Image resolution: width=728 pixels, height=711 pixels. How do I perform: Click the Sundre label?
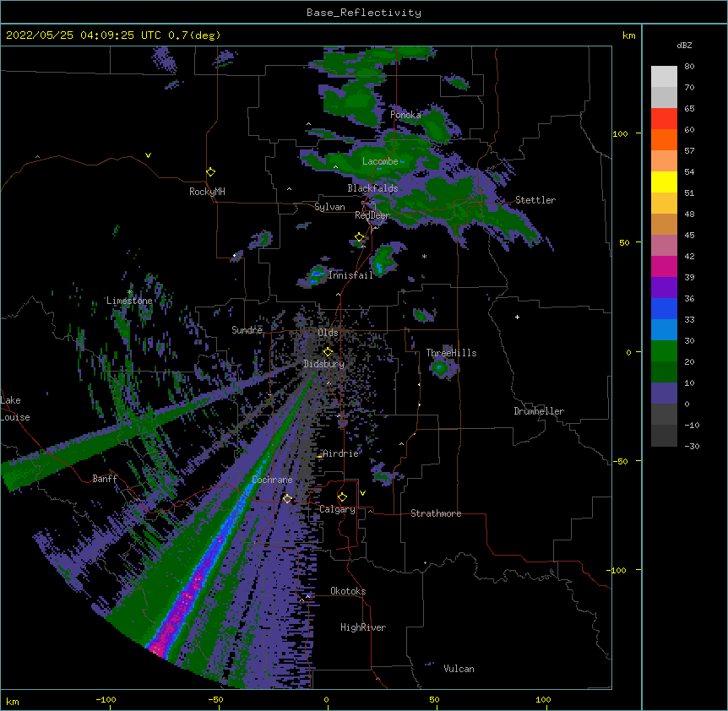coord(247,330)
